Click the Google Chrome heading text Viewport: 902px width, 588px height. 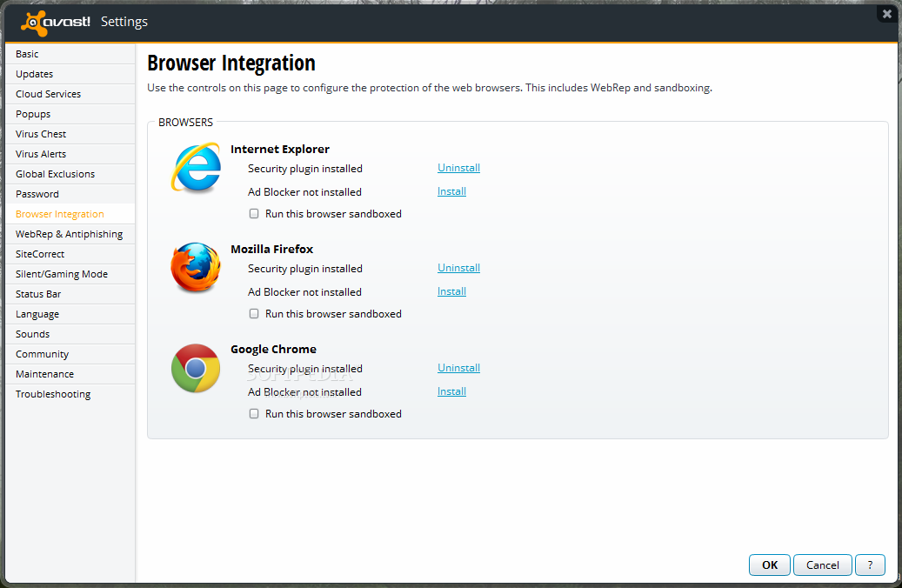coord(274,349)
